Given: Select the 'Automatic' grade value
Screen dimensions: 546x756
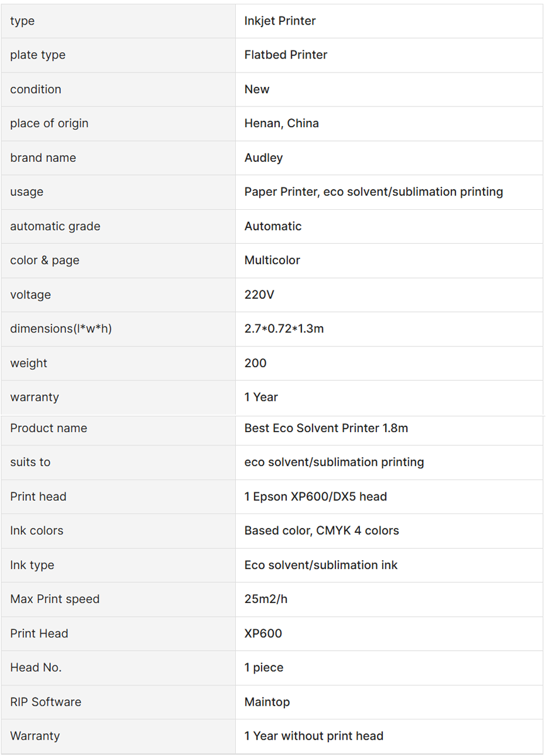Looking at the screenshot, I should (273, 226).
